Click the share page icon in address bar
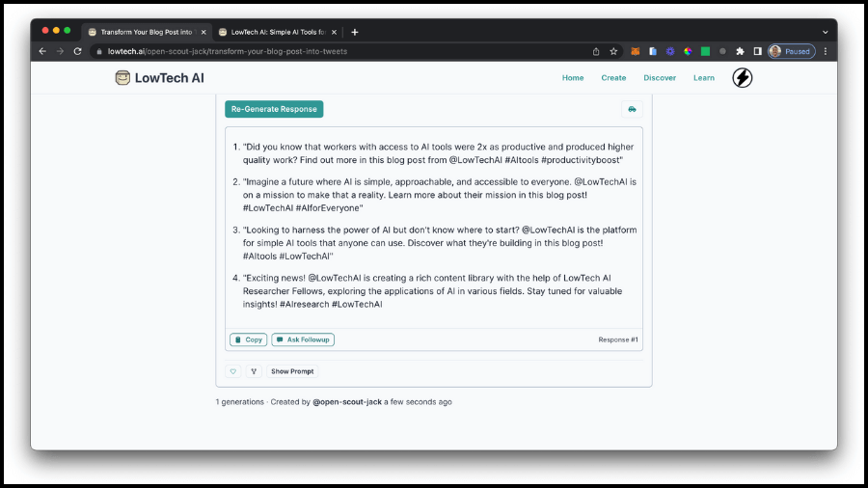 coord(595,51)
